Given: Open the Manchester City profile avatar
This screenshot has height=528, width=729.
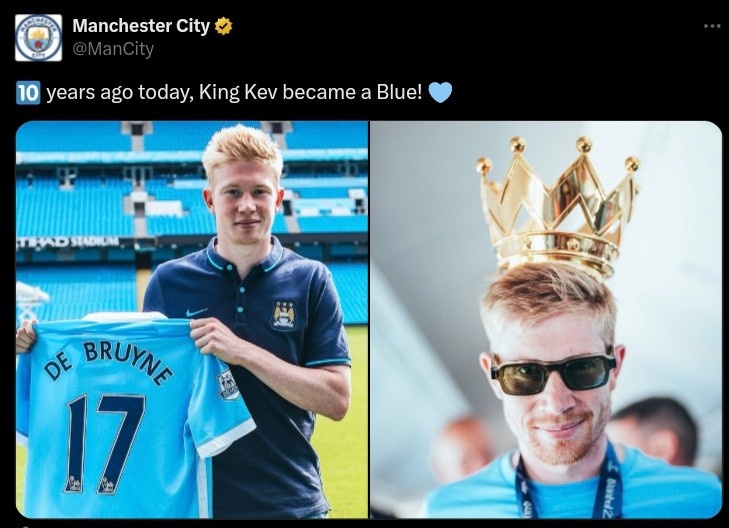Looking at the screenshot, I should [39, 38].
